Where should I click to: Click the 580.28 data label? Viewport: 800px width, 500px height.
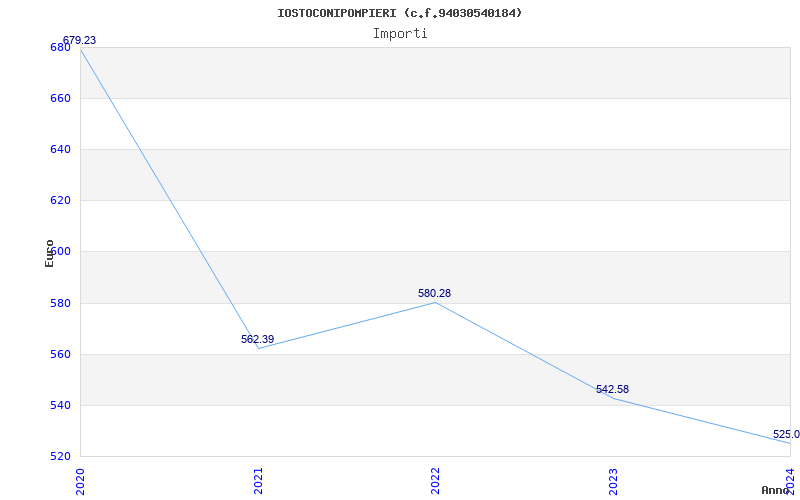coord(434,294)
